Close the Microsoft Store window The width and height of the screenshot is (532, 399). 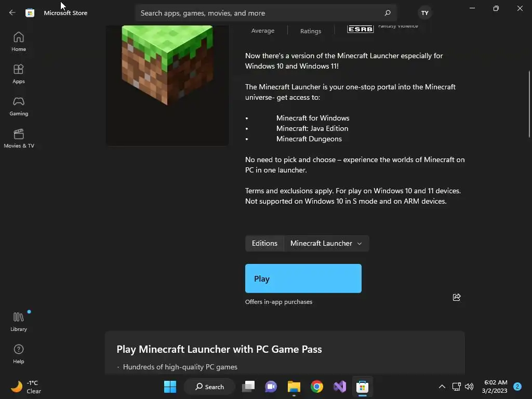pyautogui.click(x=520, y=8)
